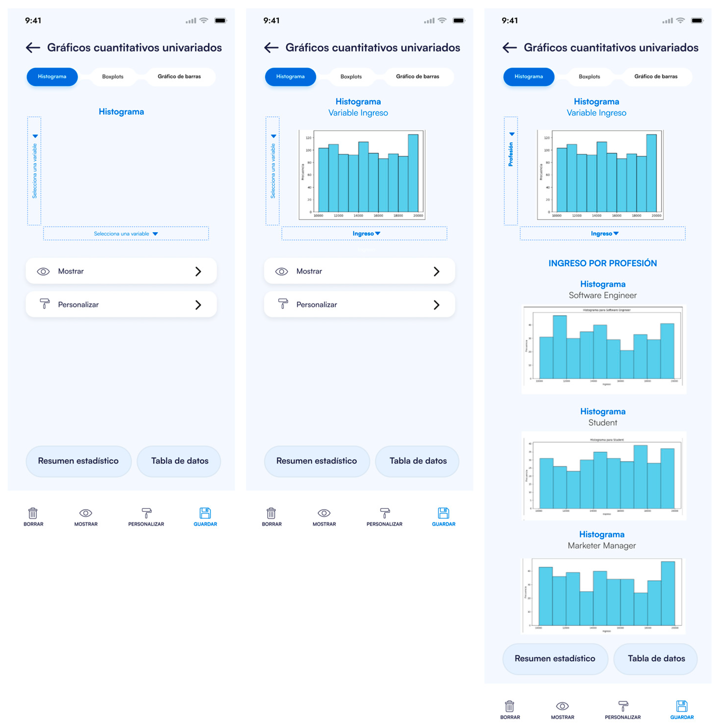This screenshot has height=728, width=721.
Task: Click Resumen estadístico button in left screen
Action: click(78, 461)
